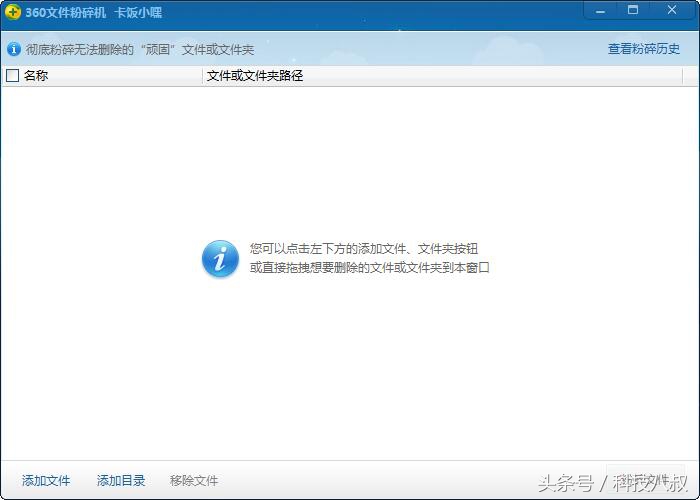The height and width of the screenshot is (500, 700).
Task: Click the 360 logo icon in title bar
Action: [13, 12]
